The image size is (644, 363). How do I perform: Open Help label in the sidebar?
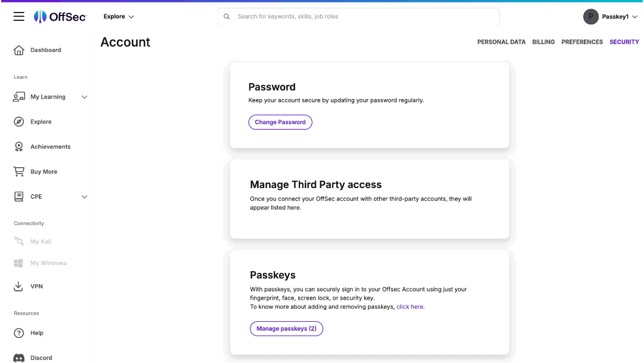click(36, 333)
